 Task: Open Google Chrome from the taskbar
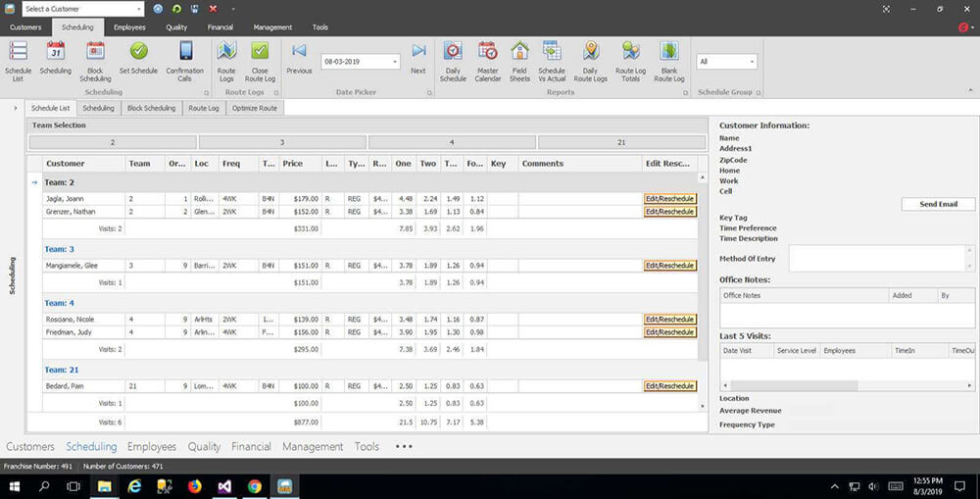(255, 486)
